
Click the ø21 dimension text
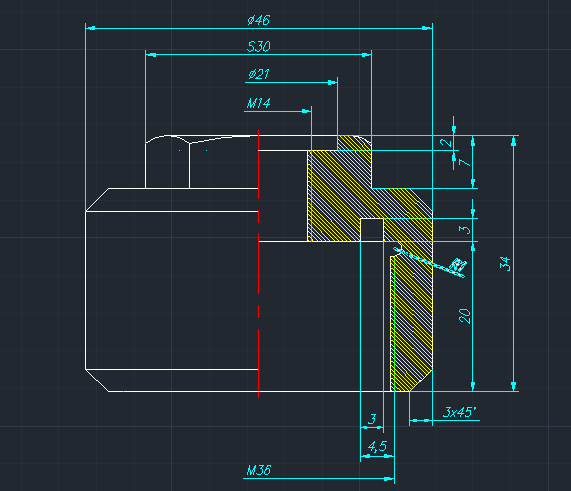pos(259,74)
